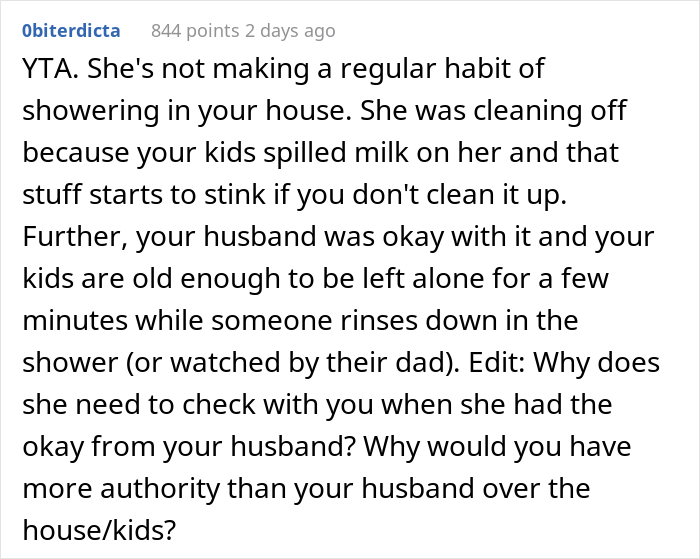Open the 0biterdicta user profile link
The image size is (700, 559).
tap(70, 31)
